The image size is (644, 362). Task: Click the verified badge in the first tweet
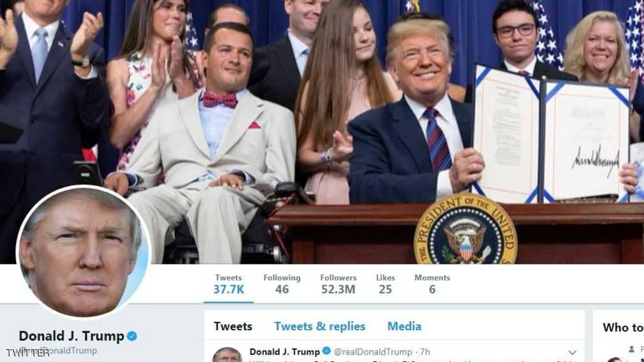tap(326, 351)
